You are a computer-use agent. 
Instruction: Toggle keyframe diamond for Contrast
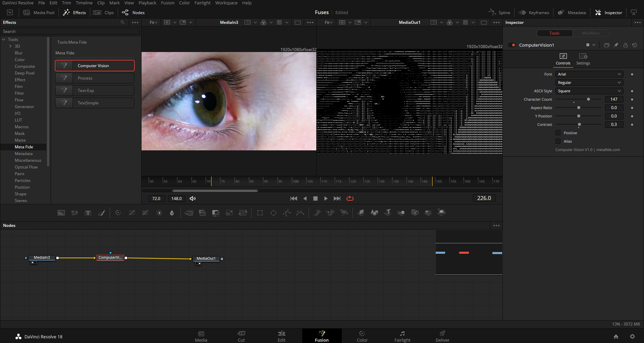(632, 125)
